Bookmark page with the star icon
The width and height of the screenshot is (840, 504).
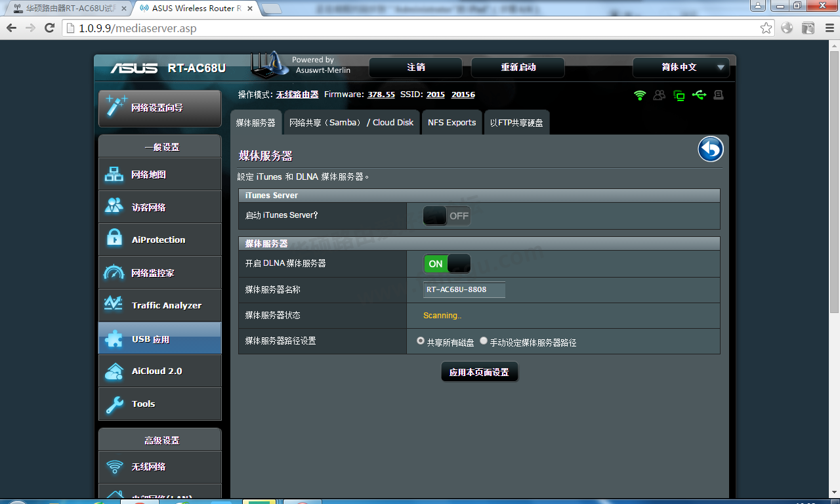(766, 28)
